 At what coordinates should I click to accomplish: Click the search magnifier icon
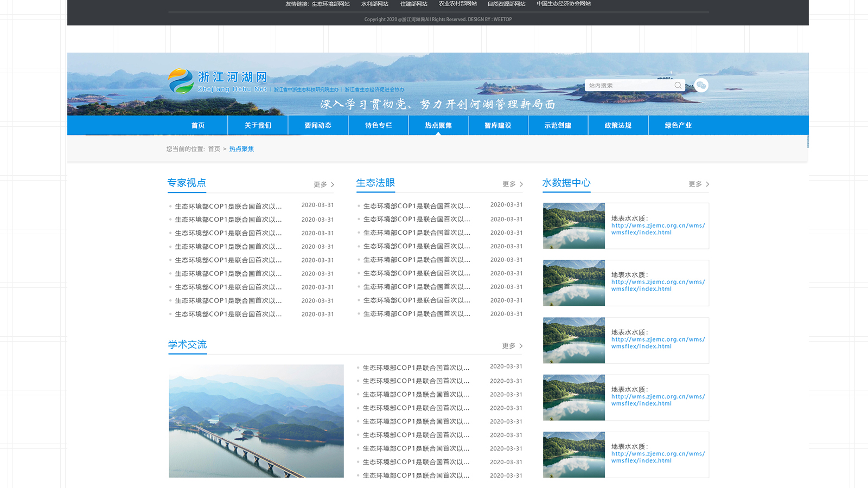(x=678, y=85)
